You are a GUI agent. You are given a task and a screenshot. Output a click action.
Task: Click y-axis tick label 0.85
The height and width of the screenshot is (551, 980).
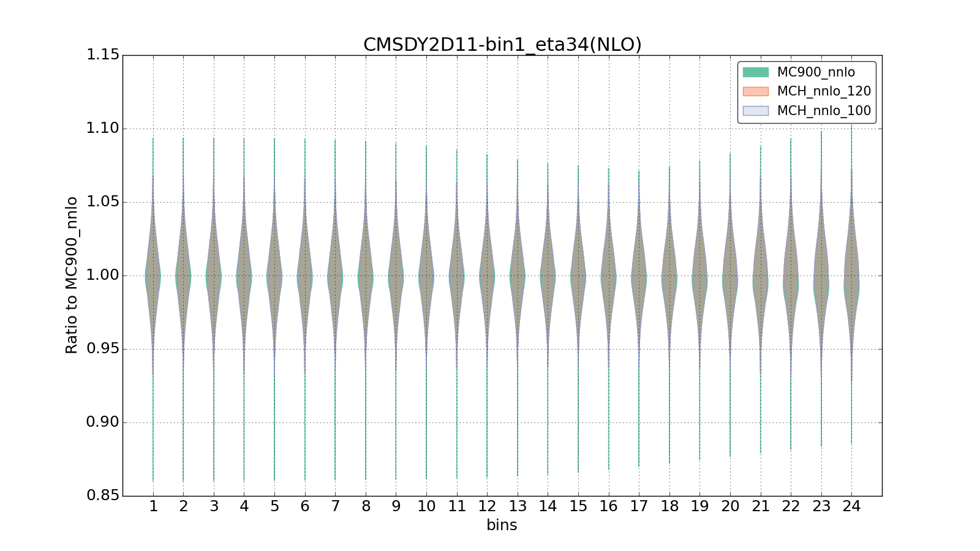click(x=103, y=495)
